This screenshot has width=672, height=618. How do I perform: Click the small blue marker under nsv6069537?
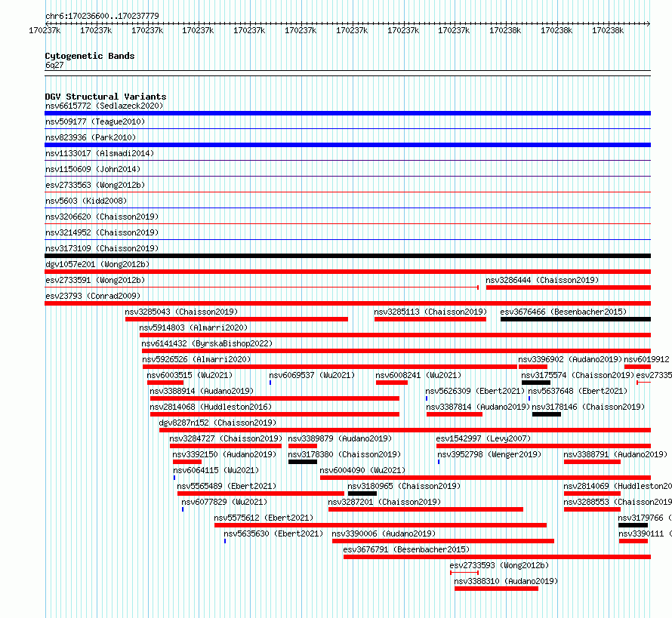[270, 383]
